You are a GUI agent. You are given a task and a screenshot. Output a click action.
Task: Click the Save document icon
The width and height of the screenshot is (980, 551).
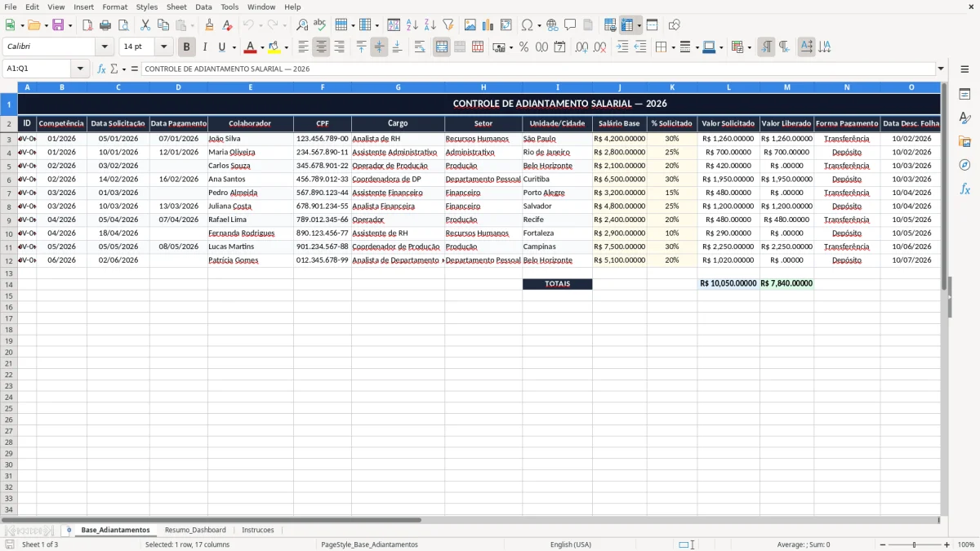58,25
